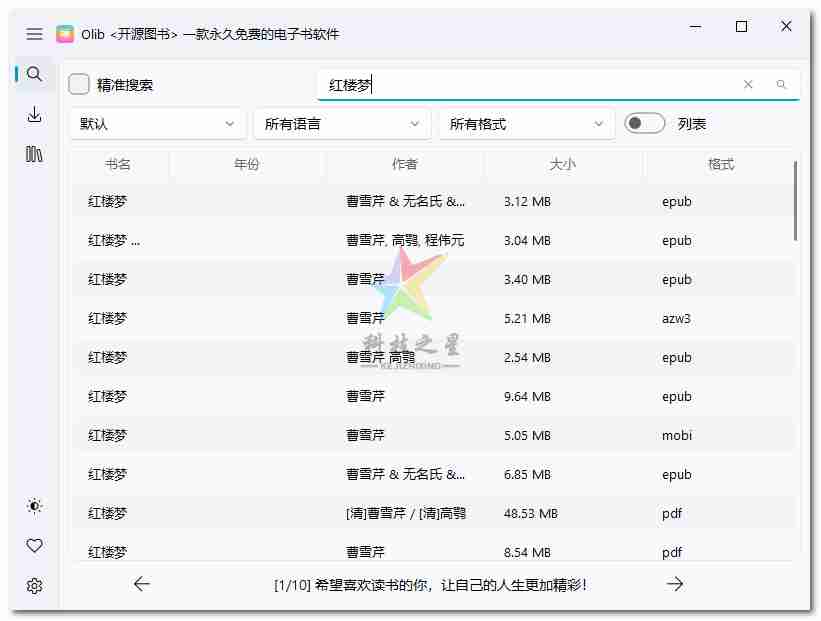Screen dimensions: 821x621
Task: Click the heart favorites icon
Action: pos(34,546)
